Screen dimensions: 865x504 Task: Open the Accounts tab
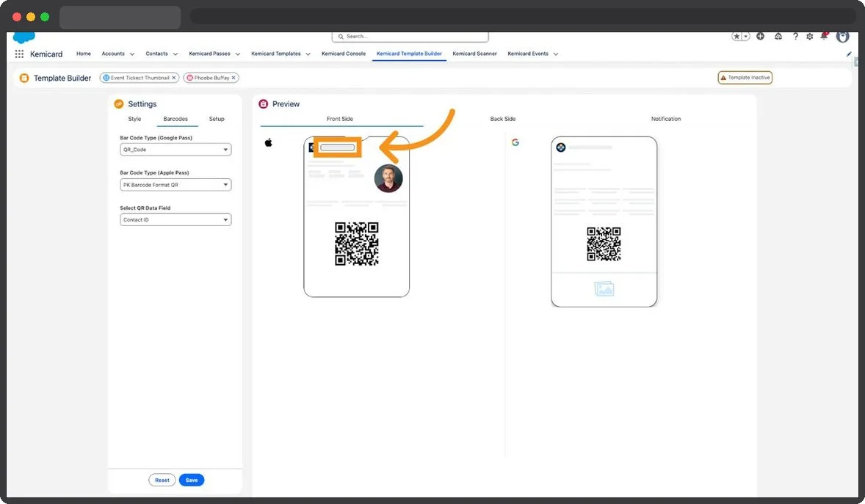pyautogui.click(x=113, y=54)
